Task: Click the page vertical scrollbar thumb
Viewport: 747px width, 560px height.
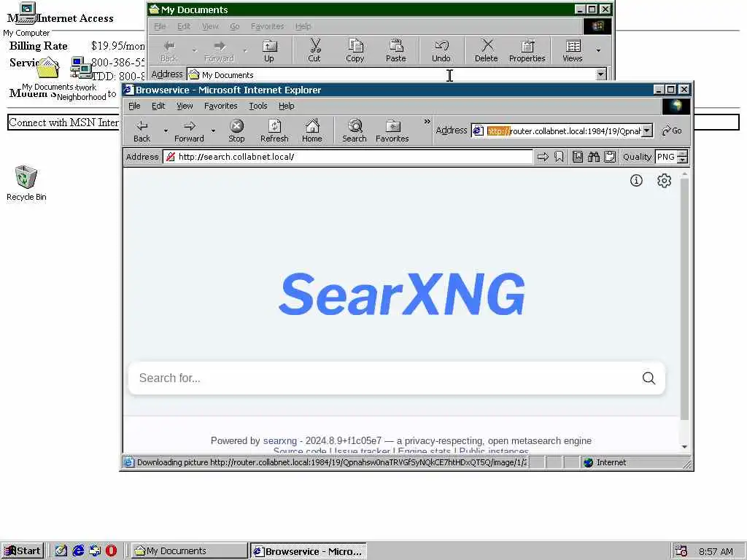Action: pyautogui.click(x=684, y=299)
